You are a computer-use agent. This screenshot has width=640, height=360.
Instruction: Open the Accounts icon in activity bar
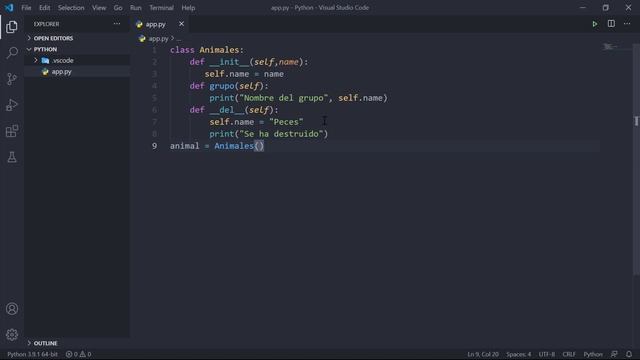(12, 309)
